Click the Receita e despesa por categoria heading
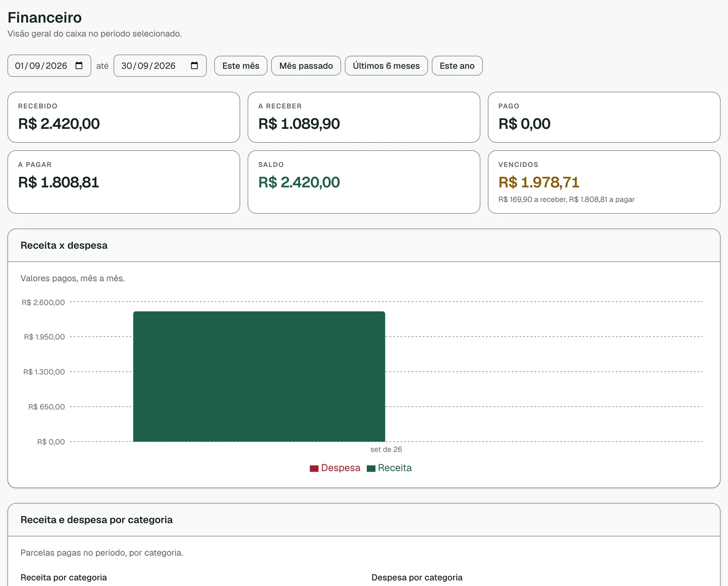The width and height of the screenshot is (728, 586). (x=97, y=520)
